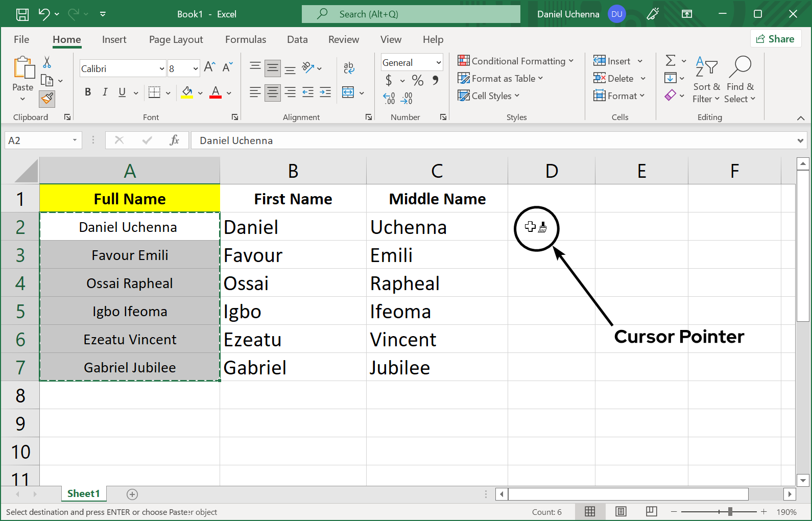The image size is (812, 521).
Task: Click the Cut scissors icon
Action: 47,62
